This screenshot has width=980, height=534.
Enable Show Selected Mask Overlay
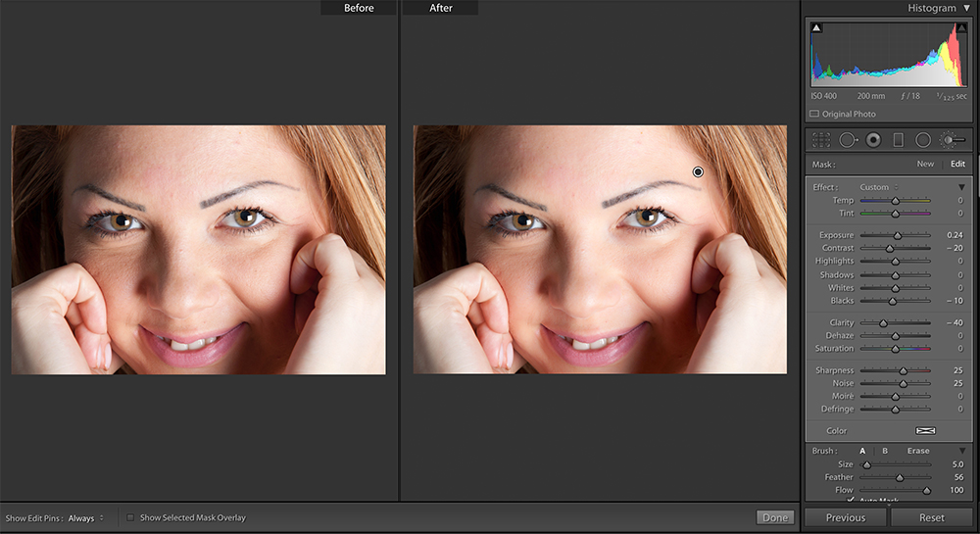pyautogui.click(x=130, y=517)
